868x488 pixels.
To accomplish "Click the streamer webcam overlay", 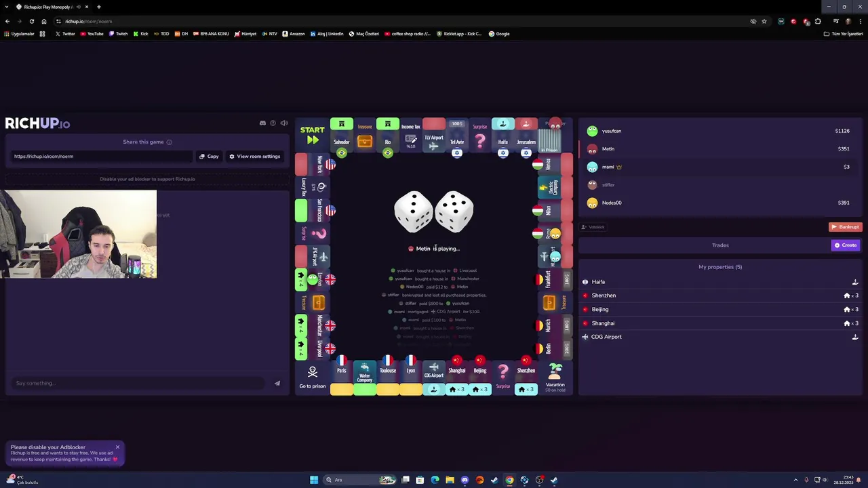I will 79,235.
